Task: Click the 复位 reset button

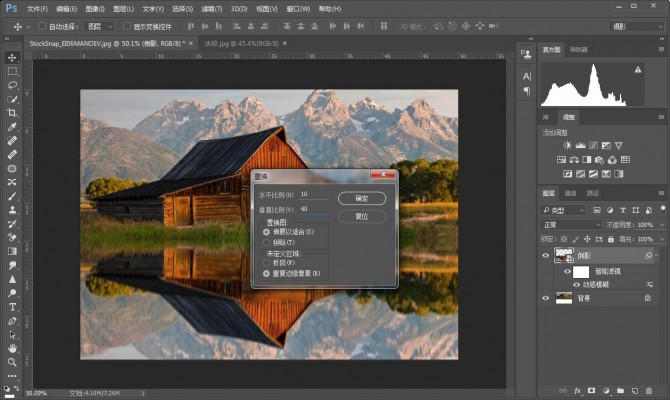Action: [x=362, y=215]
